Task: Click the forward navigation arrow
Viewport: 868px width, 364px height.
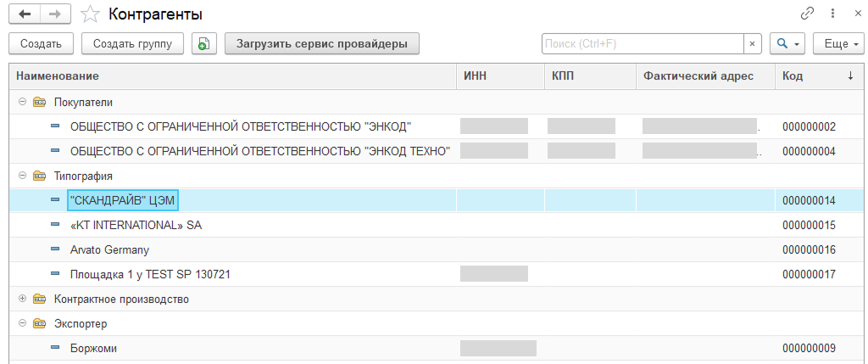Action: tap(54, 14)
